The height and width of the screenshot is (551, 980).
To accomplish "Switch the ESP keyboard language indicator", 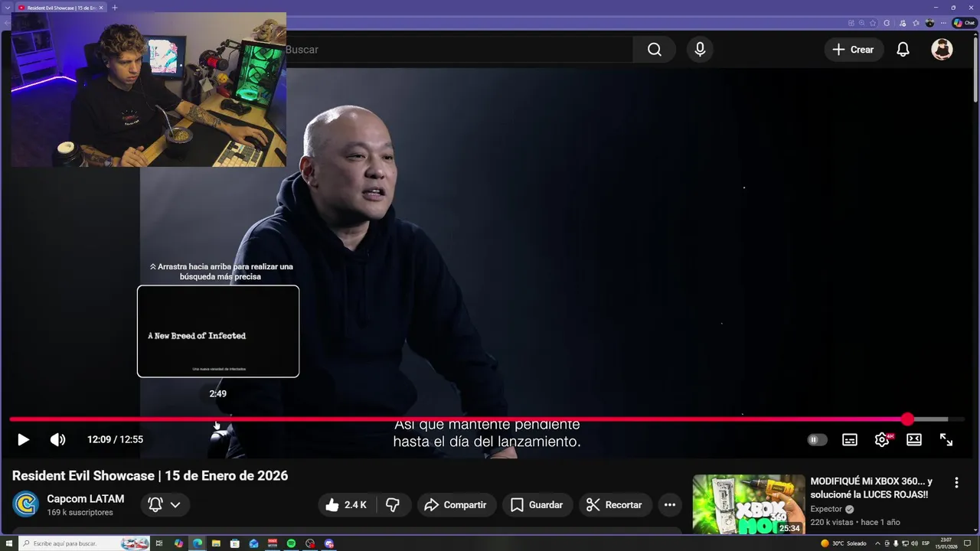I will tap(926, 543).
